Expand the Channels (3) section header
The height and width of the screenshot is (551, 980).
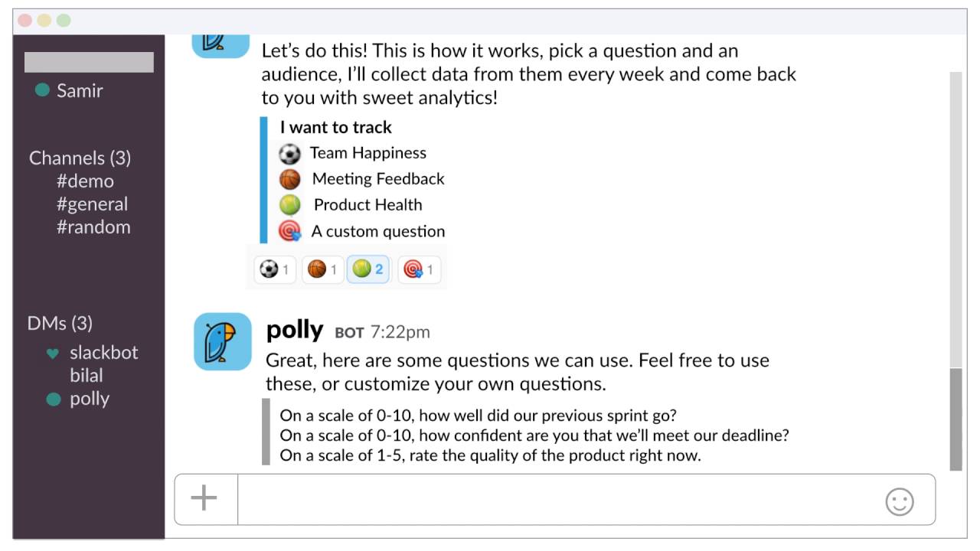click(80, 158)
